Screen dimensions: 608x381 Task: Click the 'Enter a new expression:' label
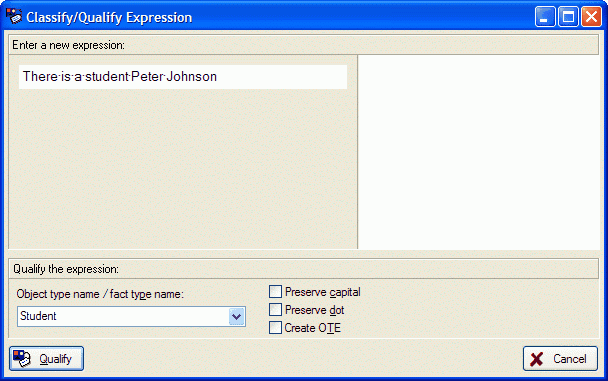[69, 45]
